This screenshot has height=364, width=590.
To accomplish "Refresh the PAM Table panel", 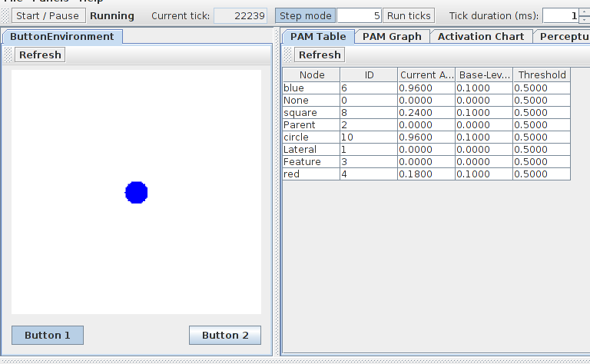I will coord(320,55).
